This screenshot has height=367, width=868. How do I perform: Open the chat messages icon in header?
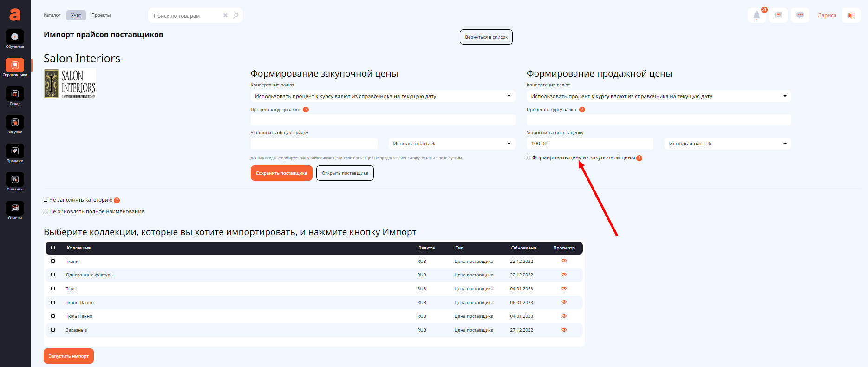tap(800, 15)
